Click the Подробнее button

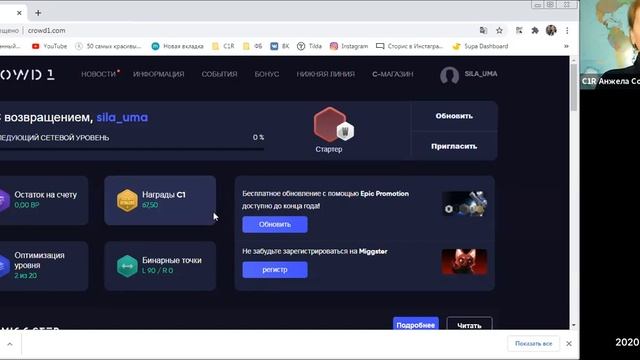416,324
